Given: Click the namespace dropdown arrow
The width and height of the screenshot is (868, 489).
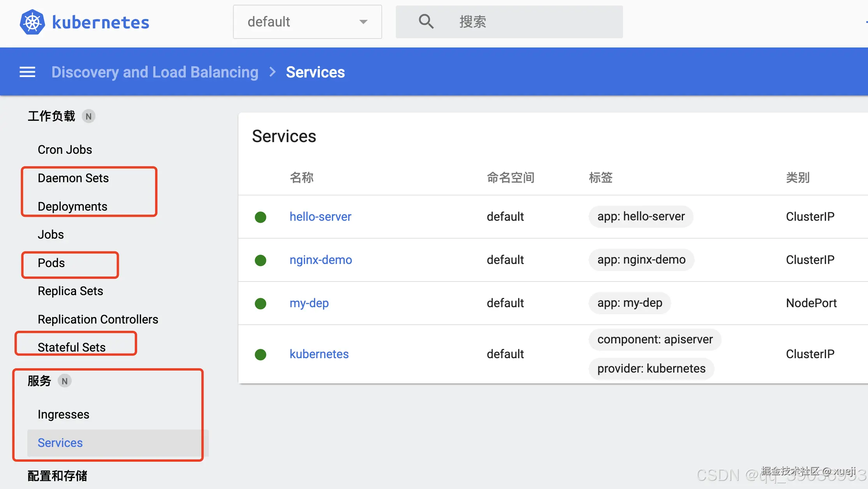Looking at the screenshot, I should [x=363, y=22].
